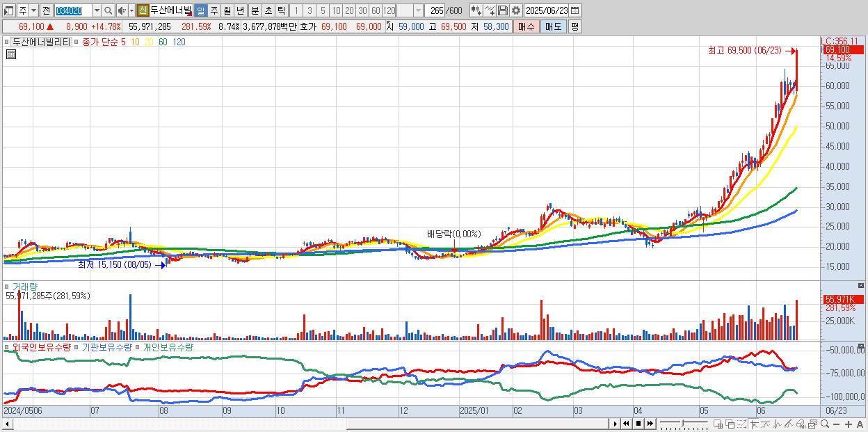Click the speaker sound icon
This screenshot has height=432, width=868.
122,10
